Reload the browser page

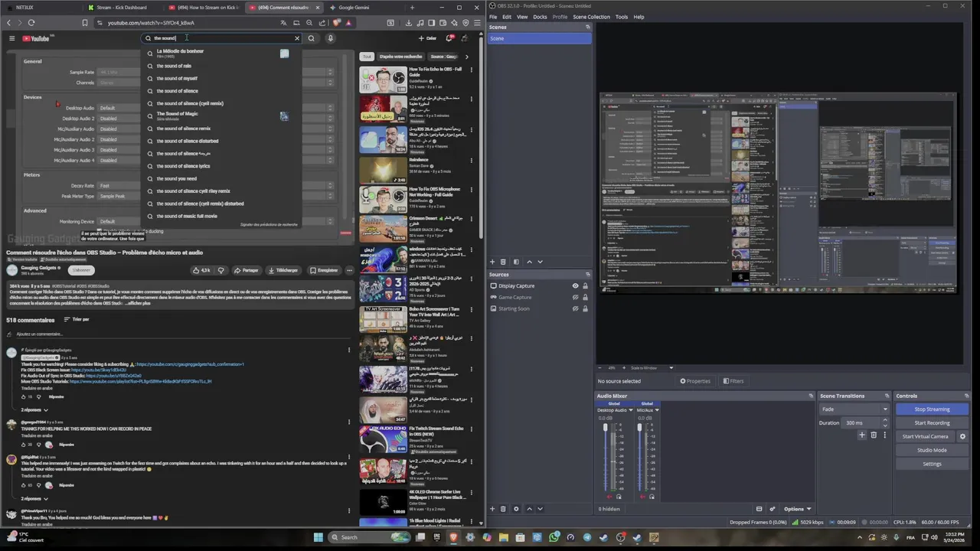pyautogui.click(x=31, y=23)
